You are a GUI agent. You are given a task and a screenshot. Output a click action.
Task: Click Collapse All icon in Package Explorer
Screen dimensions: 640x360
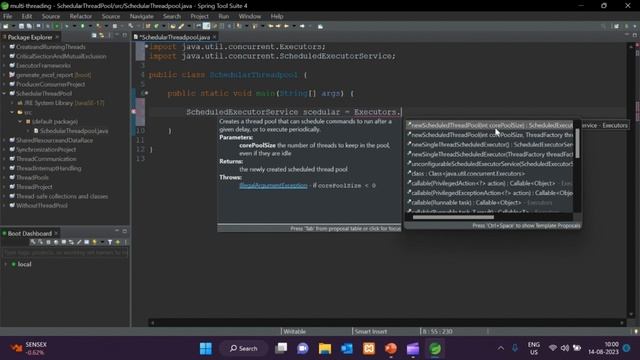tap(94, 36)
